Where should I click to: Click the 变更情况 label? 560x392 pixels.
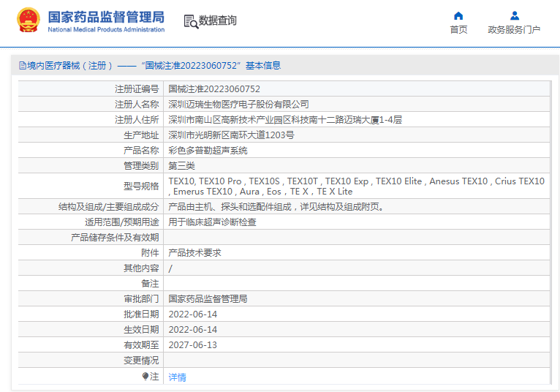(141, 361)
